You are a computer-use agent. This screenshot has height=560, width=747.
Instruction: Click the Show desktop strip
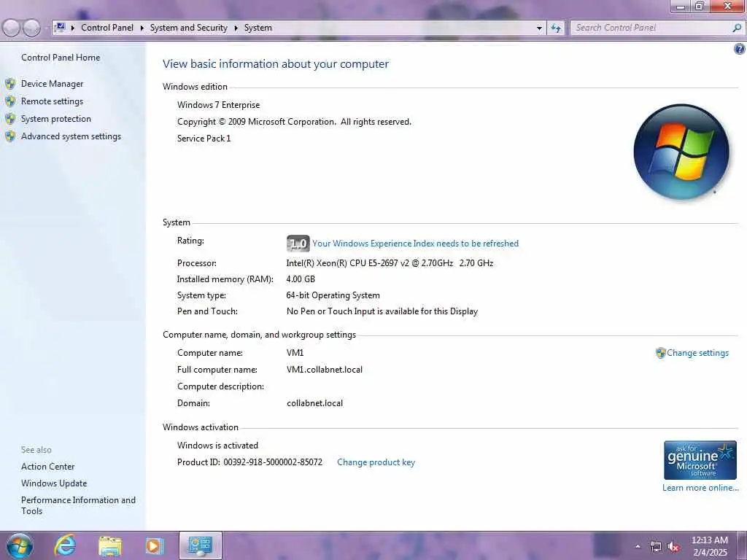742,545
